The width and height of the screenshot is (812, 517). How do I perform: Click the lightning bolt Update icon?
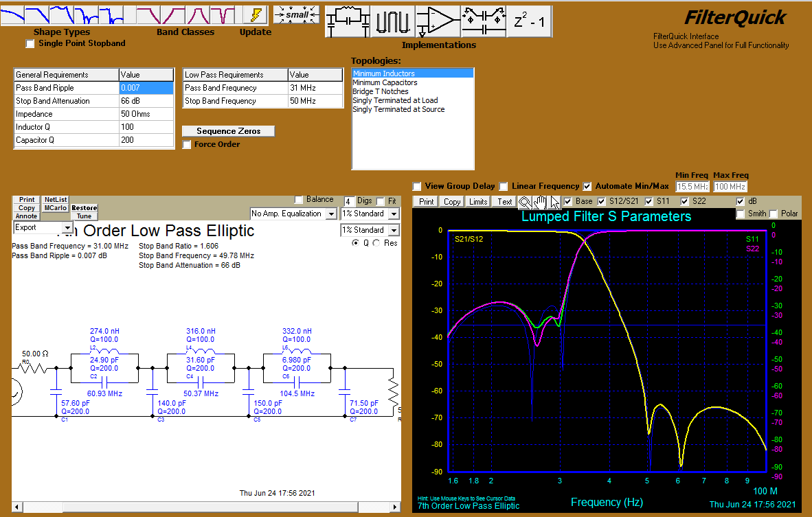(256, 15)
